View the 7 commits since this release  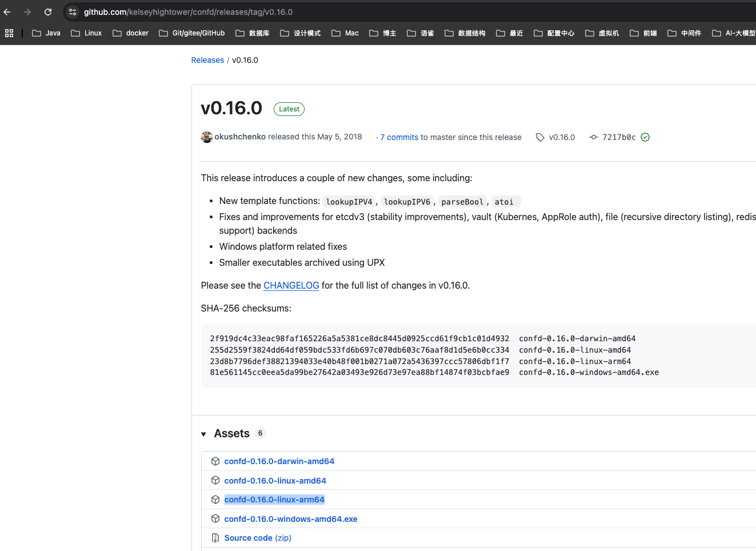pyautogui.click(x=399, y=137)
